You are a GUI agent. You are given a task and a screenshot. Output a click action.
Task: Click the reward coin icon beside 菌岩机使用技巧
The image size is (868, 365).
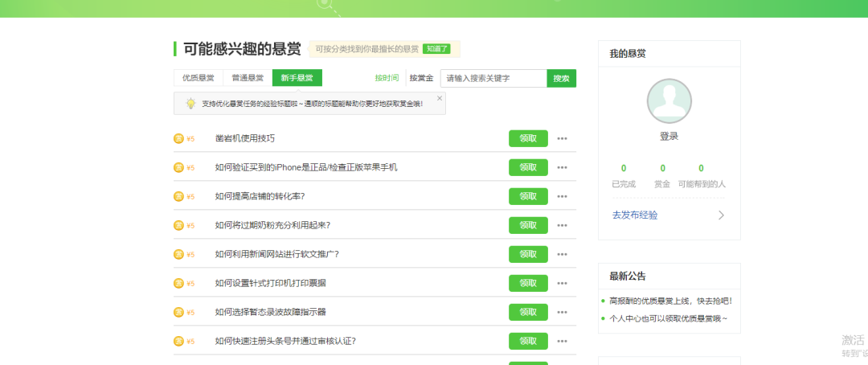pos(178,138)
